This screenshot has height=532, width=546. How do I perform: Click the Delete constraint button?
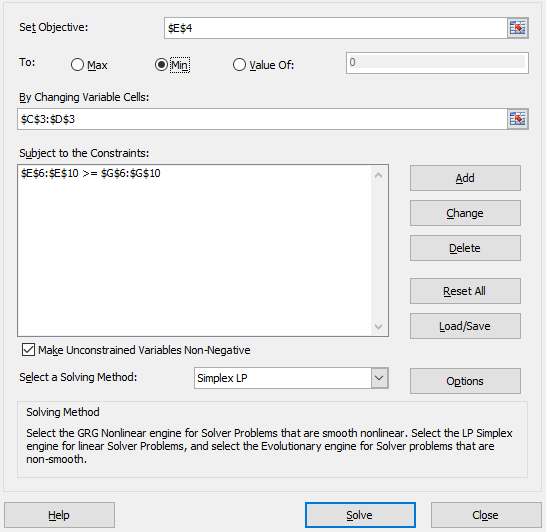[465, 248]
